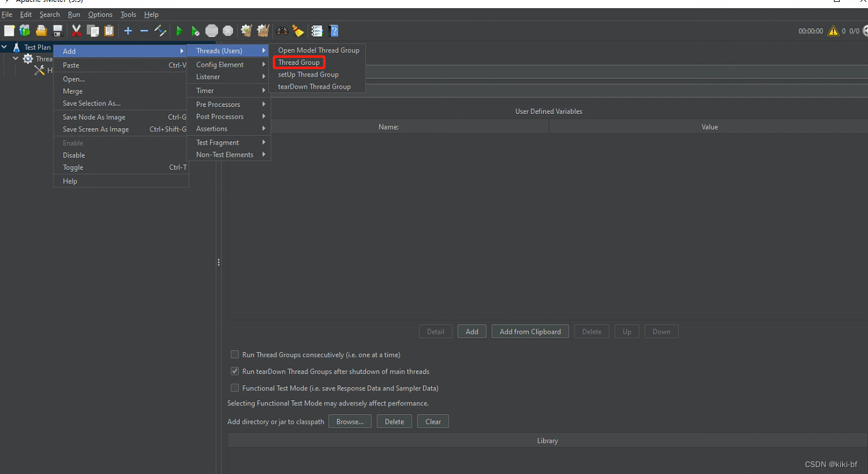Open the Run menu in menu bar
The width and height of the screenshot is (868, 474).
tap(74, 14)
